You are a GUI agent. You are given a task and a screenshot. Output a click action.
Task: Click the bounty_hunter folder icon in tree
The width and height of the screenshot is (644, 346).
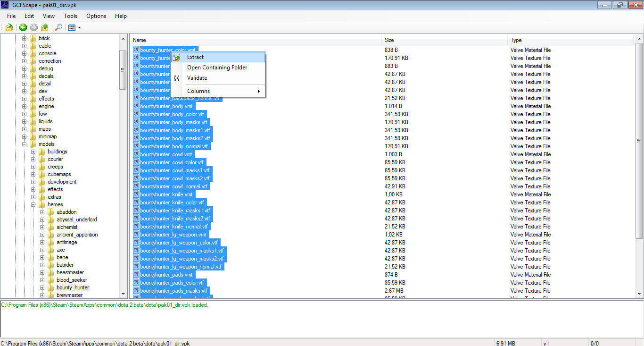coord(51,287)
